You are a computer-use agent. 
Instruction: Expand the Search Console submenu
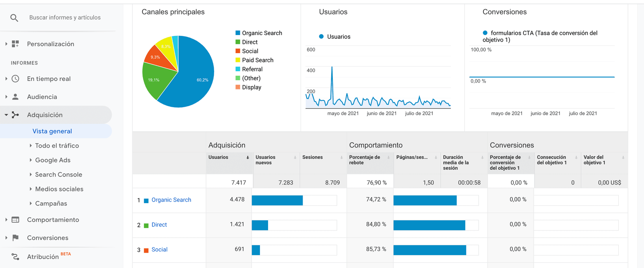(x=31, y=175)
